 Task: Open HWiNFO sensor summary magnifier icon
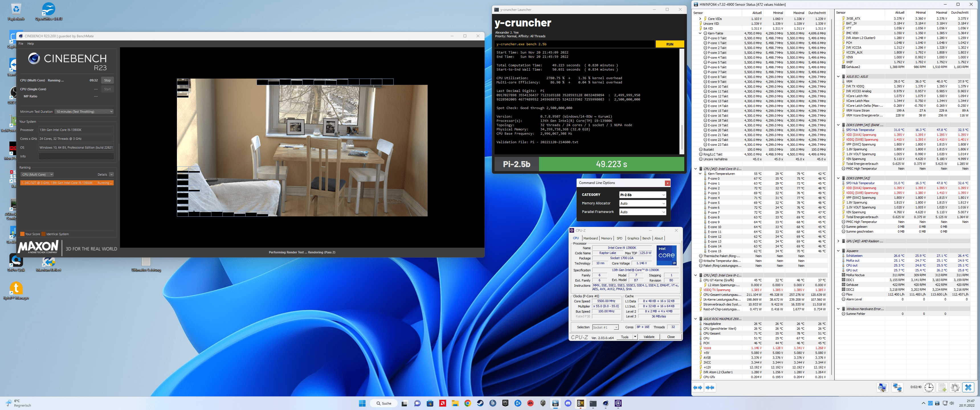pos(882,388)
